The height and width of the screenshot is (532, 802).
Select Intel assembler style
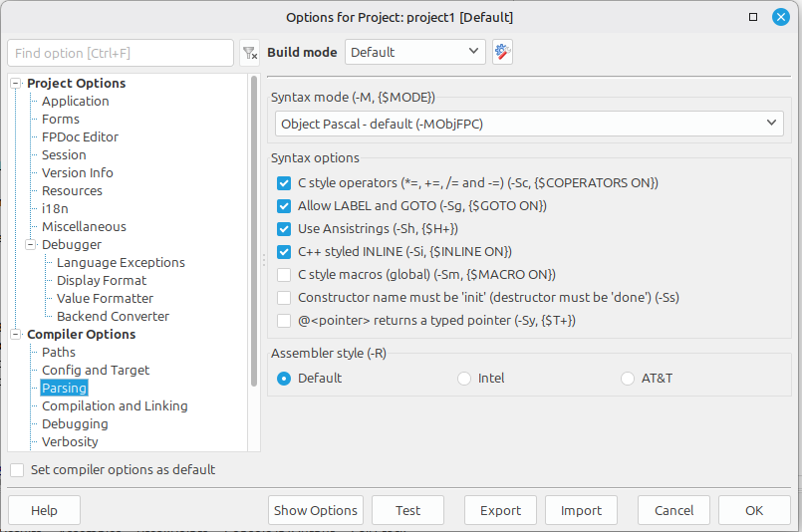point(464,379)
